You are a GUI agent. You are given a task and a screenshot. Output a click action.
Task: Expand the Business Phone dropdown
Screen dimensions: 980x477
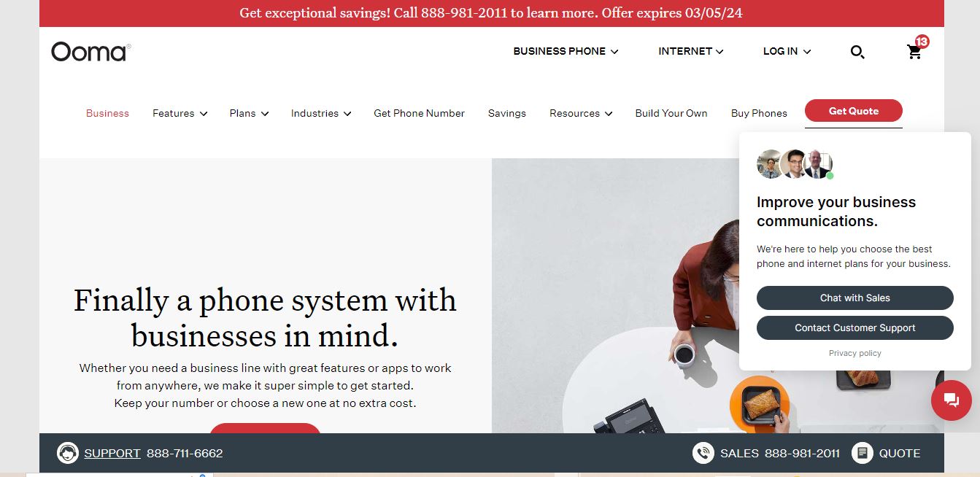tap(566, 51)
